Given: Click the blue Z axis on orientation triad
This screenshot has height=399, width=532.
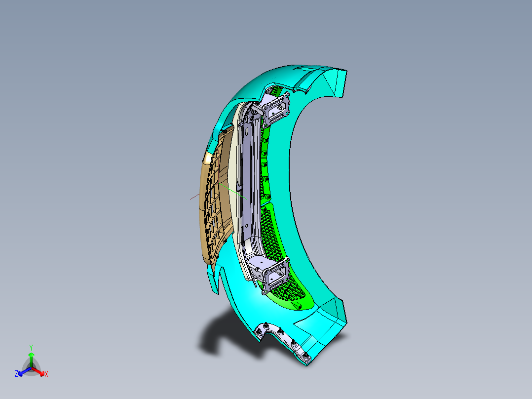Looking at the screenshot, I should click(22, 372).
